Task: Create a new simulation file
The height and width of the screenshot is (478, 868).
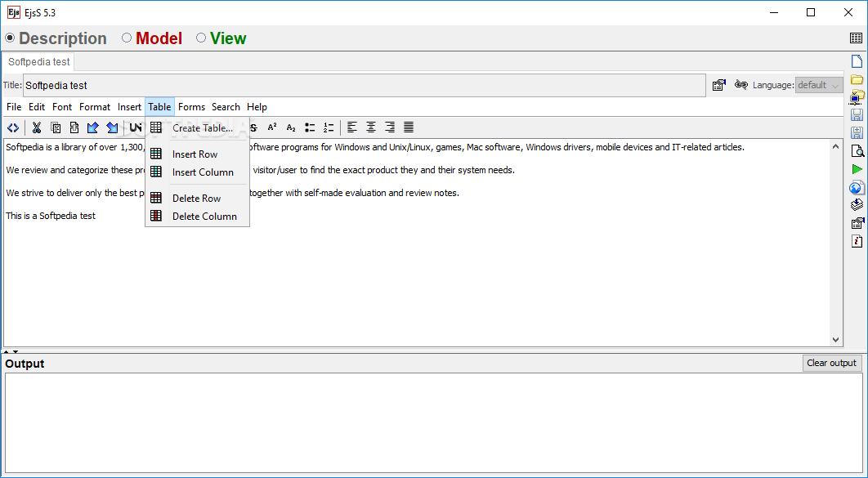Action: point(857,61)
